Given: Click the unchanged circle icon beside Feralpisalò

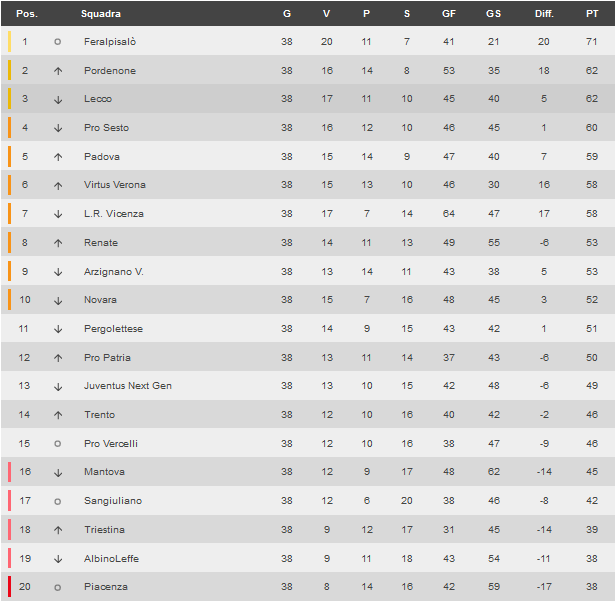Looking at the screenshot, I should pos(58,42).
